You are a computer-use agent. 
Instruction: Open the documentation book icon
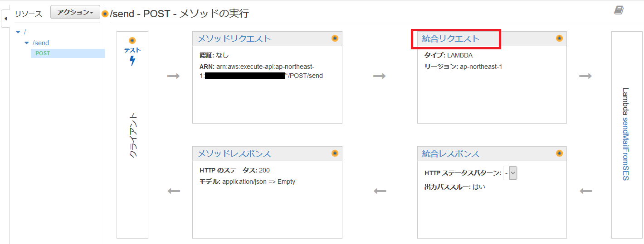coord(619,10)
